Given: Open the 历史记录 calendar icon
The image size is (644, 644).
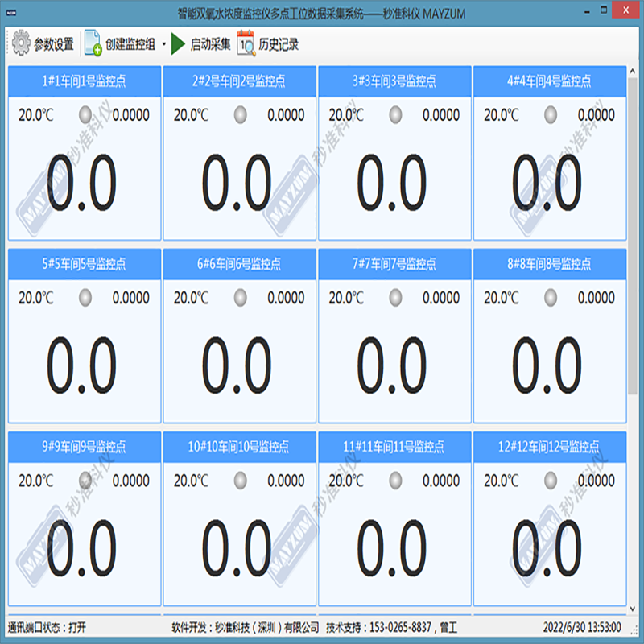Looking at the screenshot, I should (x=246, y=44).
